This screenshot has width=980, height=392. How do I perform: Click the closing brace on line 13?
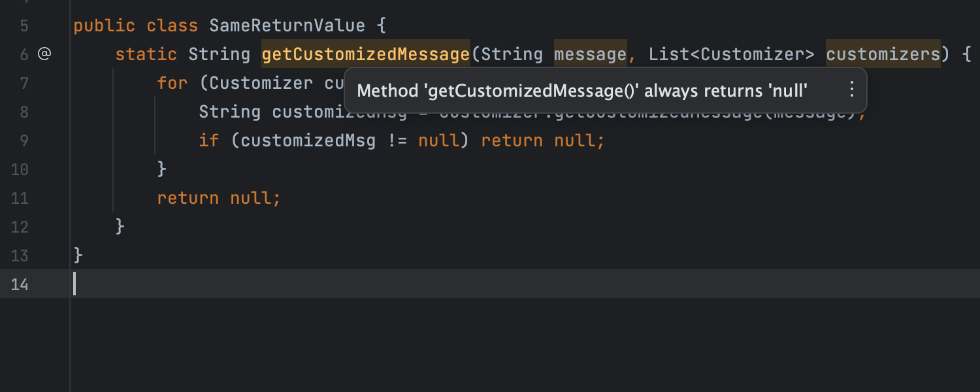[78, 255]
